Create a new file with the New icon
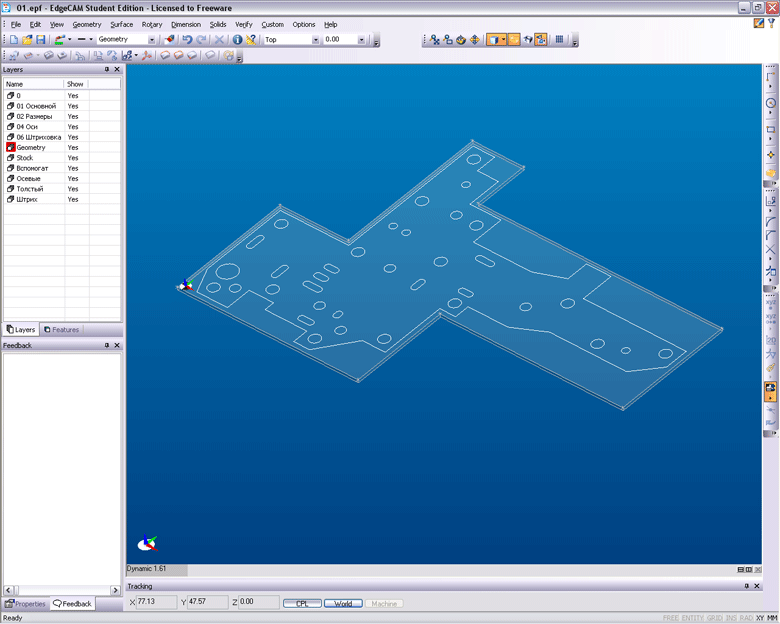This screenshot has width=780, height=624. pyautogui.click(x=13, y=40)
